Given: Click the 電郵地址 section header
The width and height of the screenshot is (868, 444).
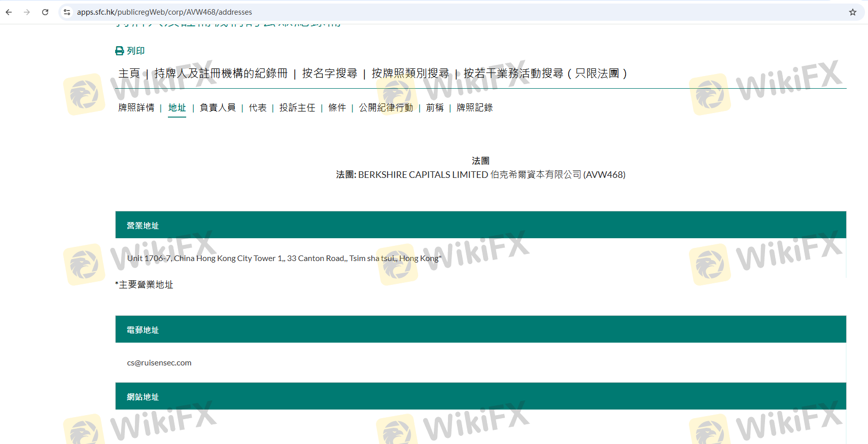Looking at the screenshot, I should click(480, 329).
